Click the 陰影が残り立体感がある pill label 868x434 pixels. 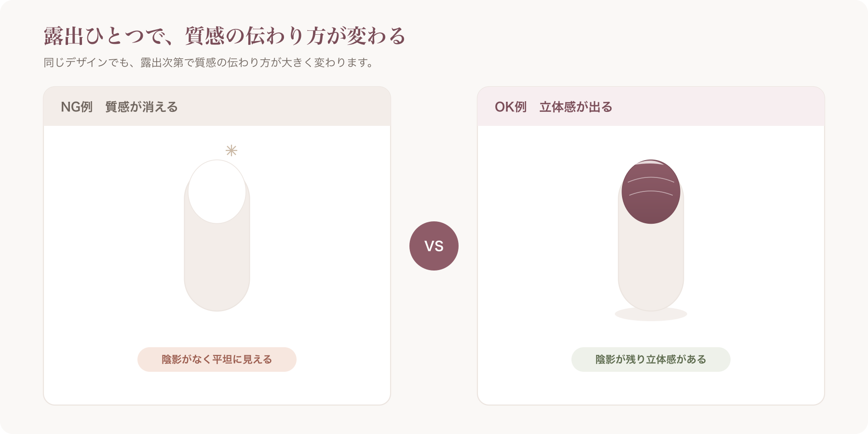click(651, 359)
